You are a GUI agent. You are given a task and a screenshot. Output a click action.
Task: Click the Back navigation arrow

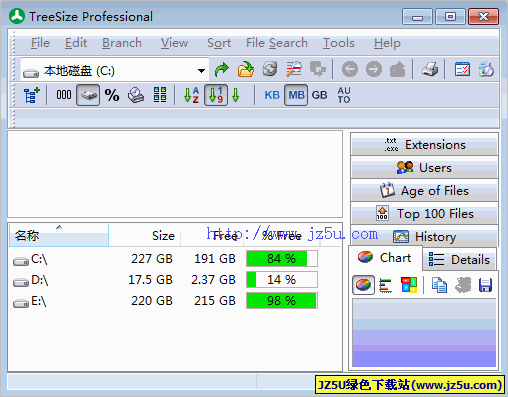point(350,70)
